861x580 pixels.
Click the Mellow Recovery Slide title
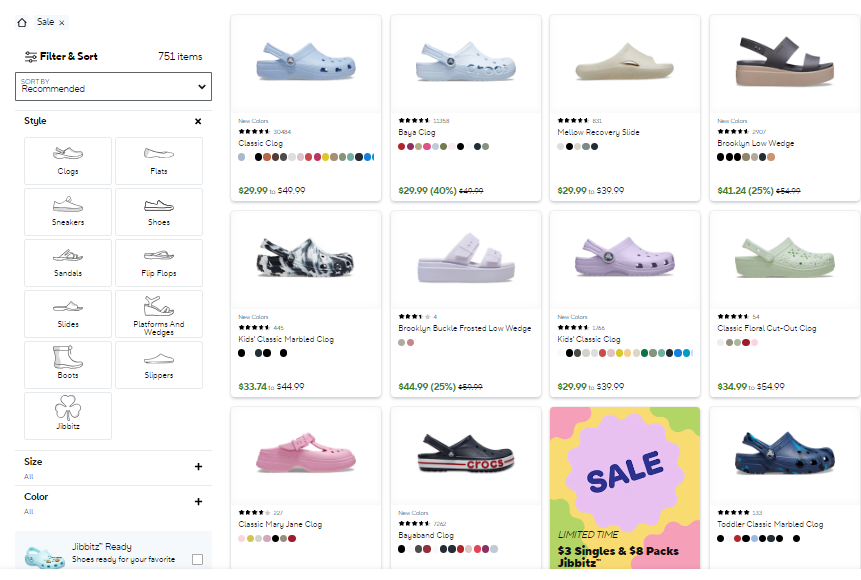[x=598, y=132]
